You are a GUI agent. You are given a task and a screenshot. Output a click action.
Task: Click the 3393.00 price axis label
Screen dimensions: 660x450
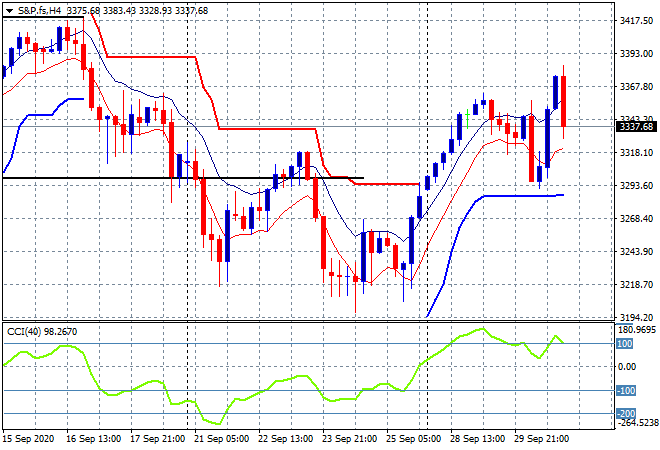coord(636,53)
